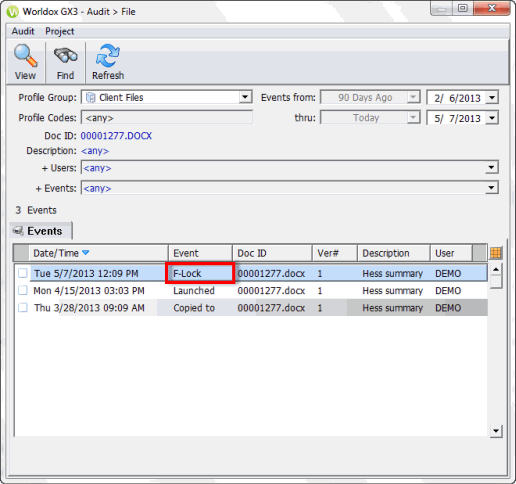Check the box for Mon 4/15/2013 event
Viewport: 516px width, 484px height.
23,290
